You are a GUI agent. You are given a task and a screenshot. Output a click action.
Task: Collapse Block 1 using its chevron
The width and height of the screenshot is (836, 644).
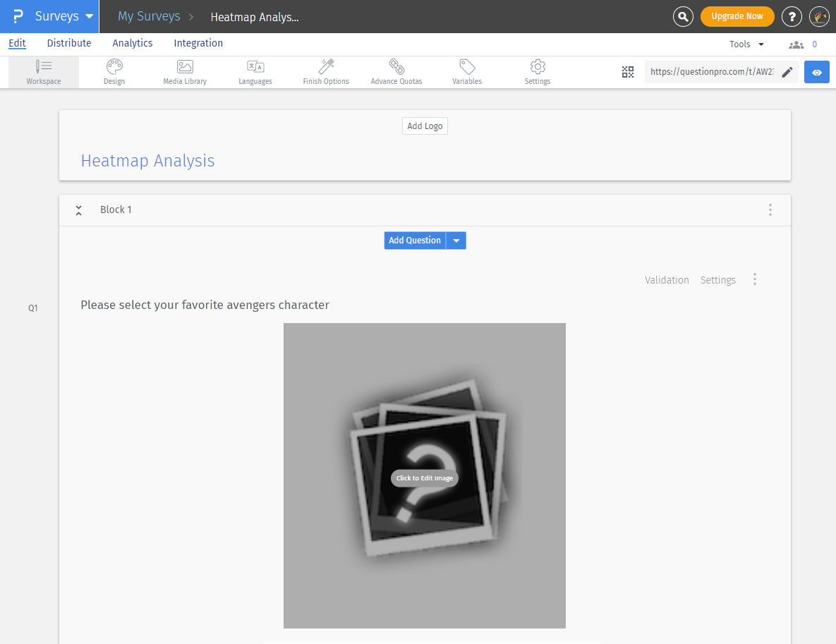coord(78,209)
